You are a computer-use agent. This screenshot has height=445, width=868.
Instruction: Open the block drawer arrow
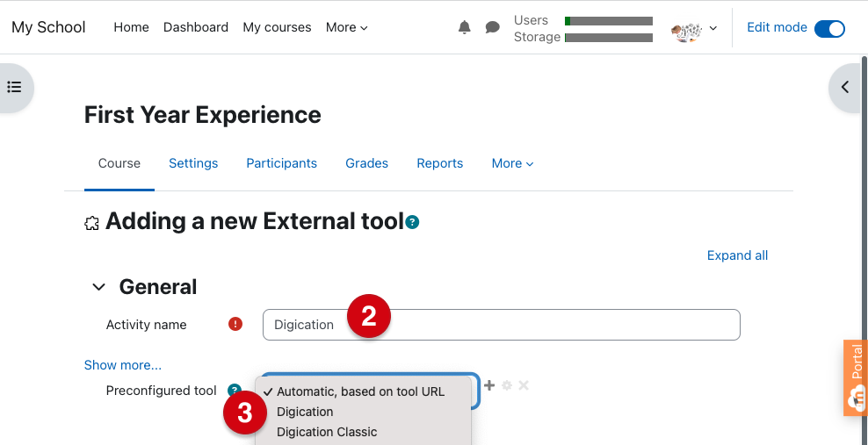(x=845, y=88)
